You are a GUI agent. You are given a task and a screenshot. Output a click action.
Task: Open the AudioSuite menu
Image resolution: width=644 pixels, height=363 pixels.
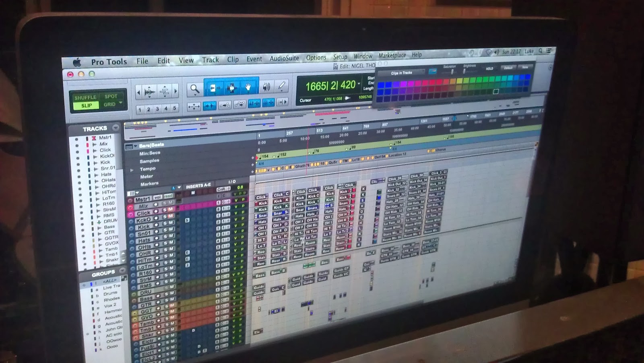tap(284, 58)
